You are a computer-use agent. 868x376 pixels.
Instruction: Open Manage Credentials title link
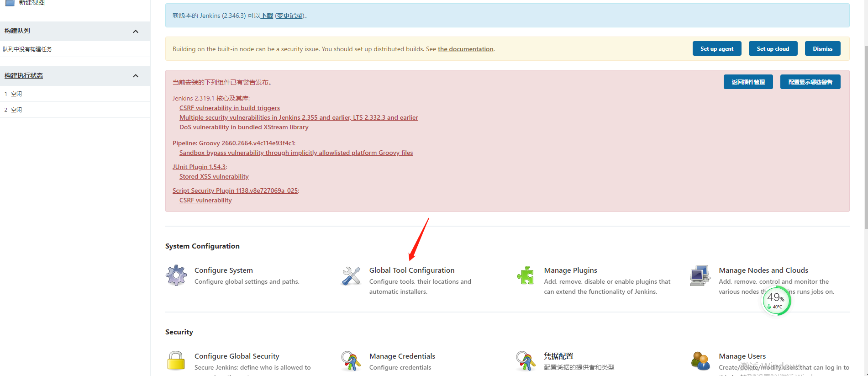(x=402, y=356)
